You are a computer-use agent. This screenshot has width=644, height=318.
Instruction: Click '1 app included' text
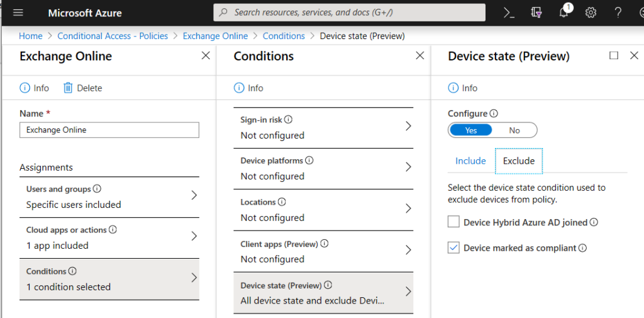click(57, 245)
